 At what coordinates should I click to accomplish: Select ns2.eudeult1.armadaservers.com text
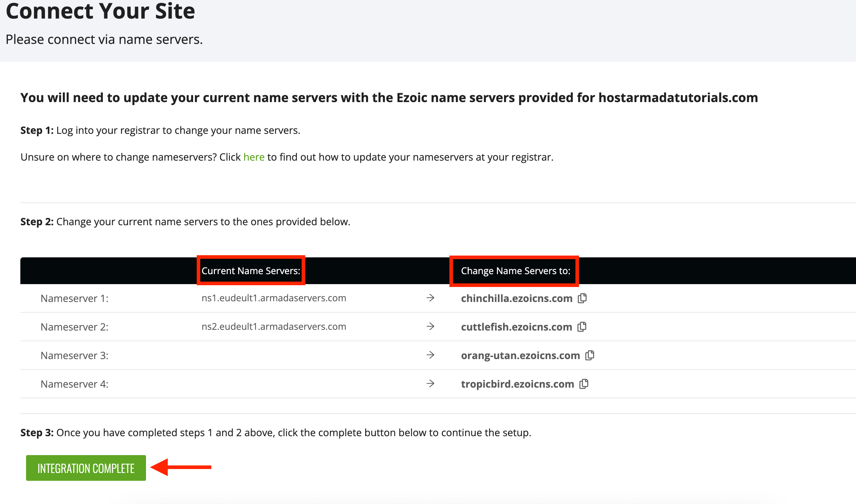click(274, 327)
